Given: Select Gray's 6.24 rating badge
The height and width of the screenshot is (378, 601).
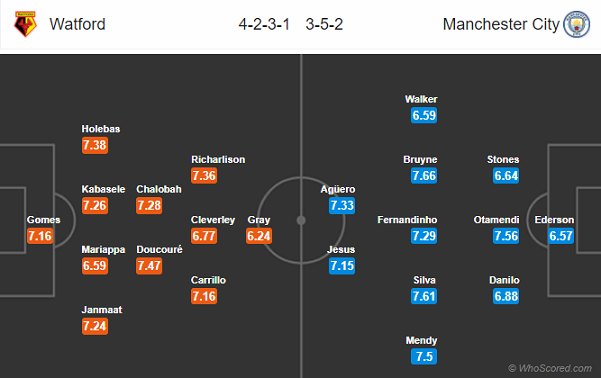Looking at the screenshot, I should (259, 236).
